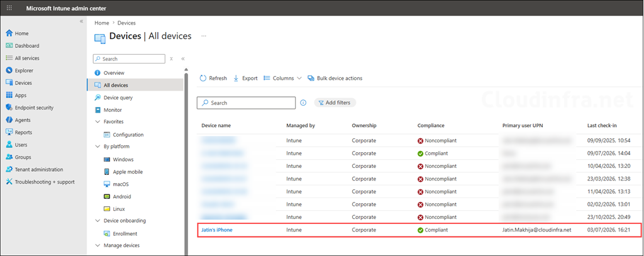Clear the Devices menu search with the X

(171, 58)
